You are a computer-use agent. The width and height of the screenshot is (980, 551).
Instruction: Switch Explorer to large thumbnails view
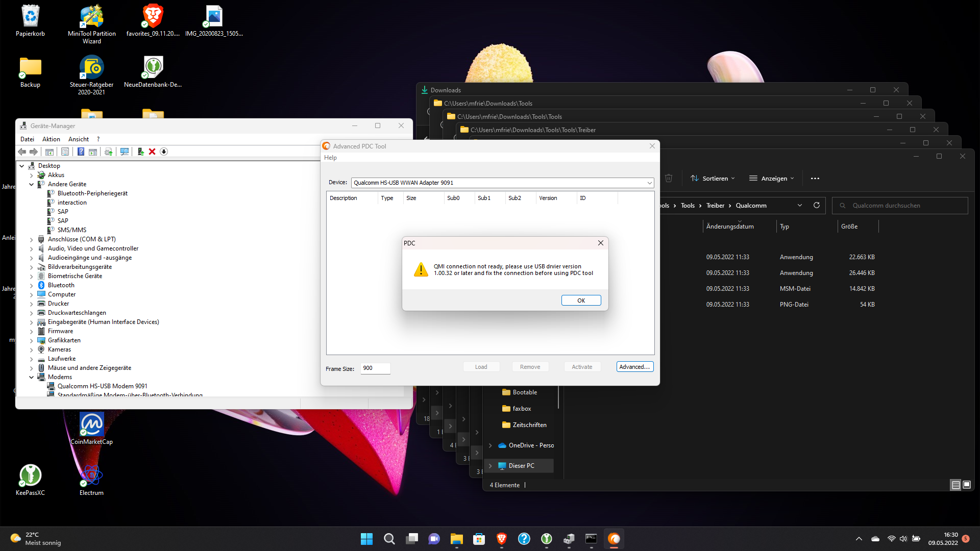tap(967, 485)
